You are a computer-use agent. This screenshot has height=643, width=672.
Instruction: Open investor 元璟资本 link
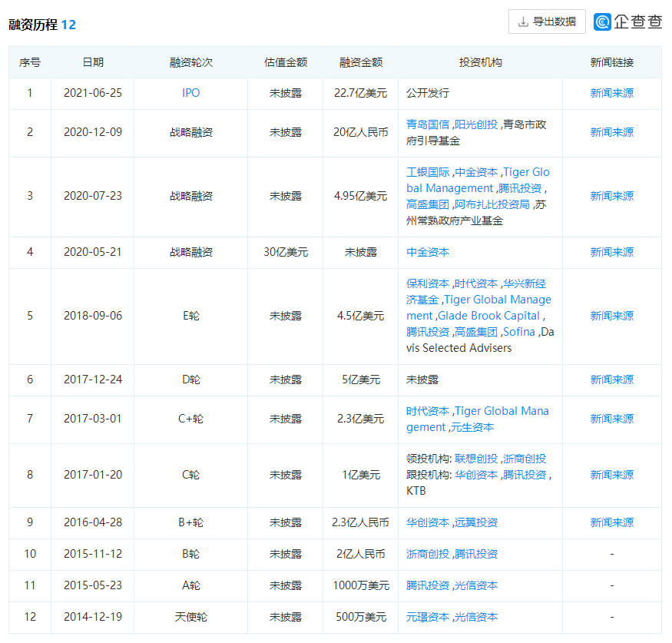428,617
